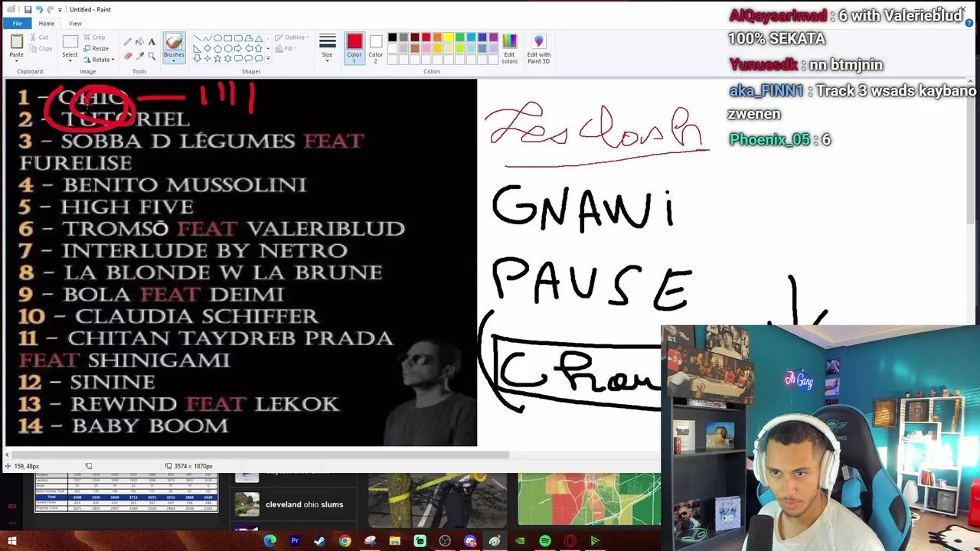This screenshot has width=980, height=551.
Task: Open the Windows Start menu
Action: tap(12, 541)
